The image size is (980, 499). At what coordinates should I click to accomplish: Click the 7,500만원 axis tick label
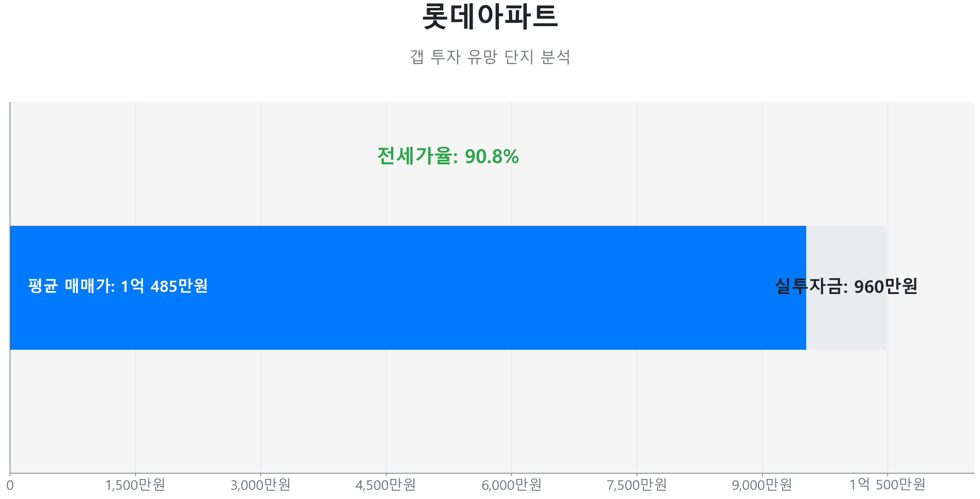coord(637,485)
